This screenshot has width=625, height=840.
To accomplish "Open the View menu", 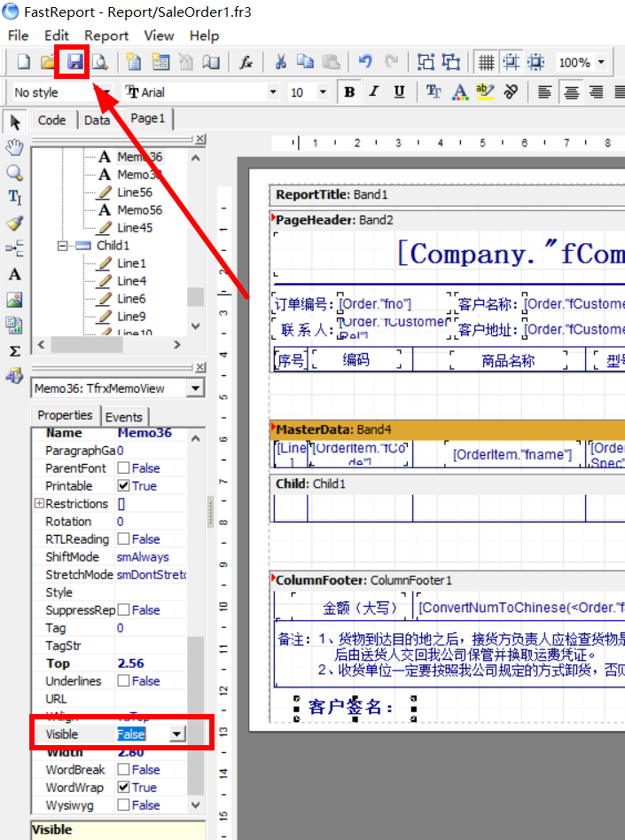I will coord(159,35).
